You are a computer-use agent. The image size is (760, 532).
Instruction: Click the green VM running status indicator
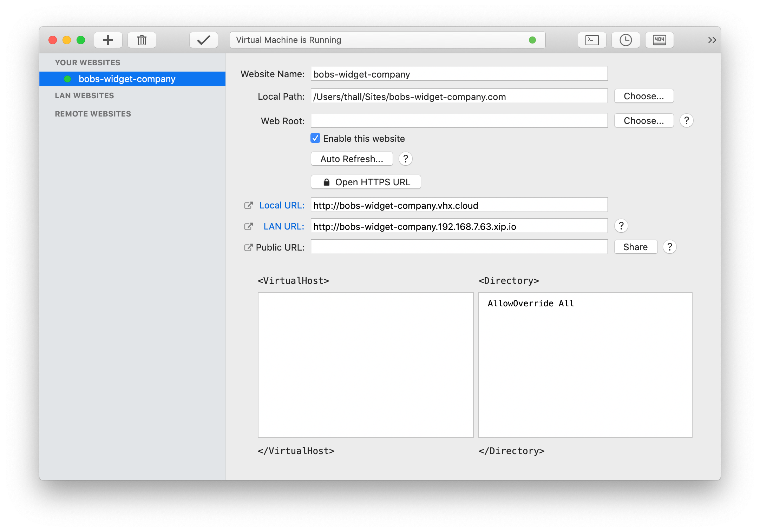point(532,40)
